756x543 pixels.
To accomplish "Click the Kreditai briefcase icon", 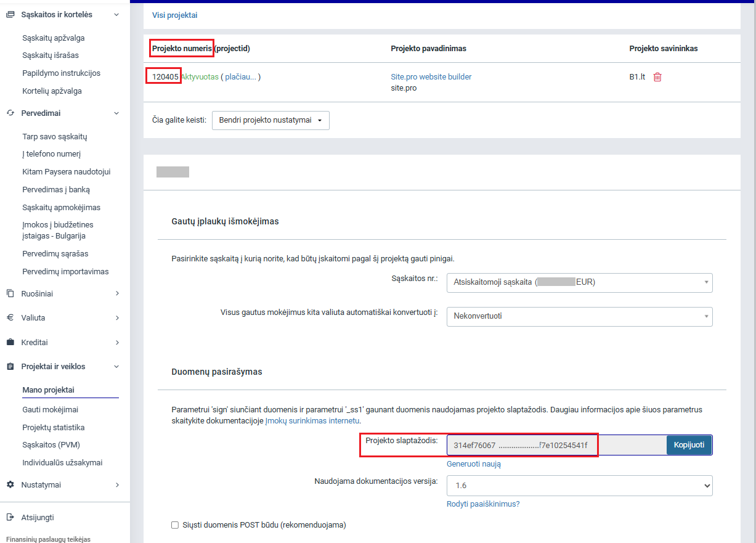I will 10,342.
